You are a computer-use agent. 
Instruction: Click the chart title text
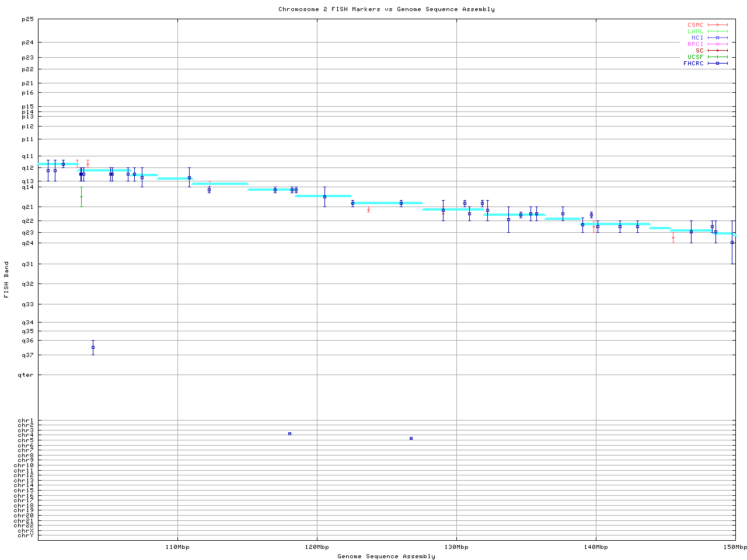click(386, 9)
